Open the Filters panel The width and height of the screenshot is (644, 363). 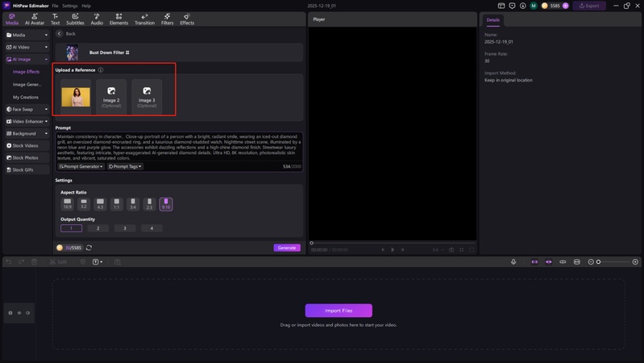167,19
